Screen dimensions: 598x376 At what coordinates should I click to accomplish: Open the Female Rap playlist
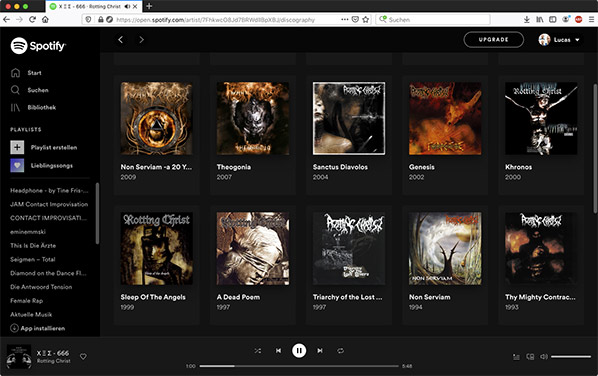(x=26, y=300)
